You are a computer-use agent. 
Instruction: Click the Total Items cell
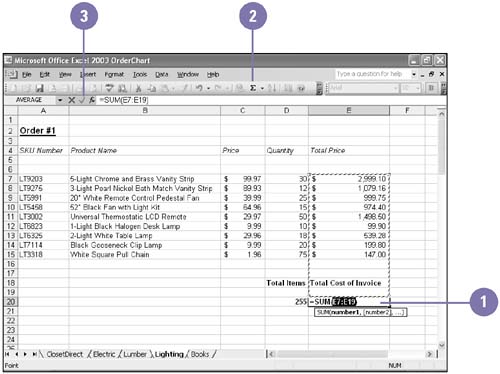click(286, 283)
